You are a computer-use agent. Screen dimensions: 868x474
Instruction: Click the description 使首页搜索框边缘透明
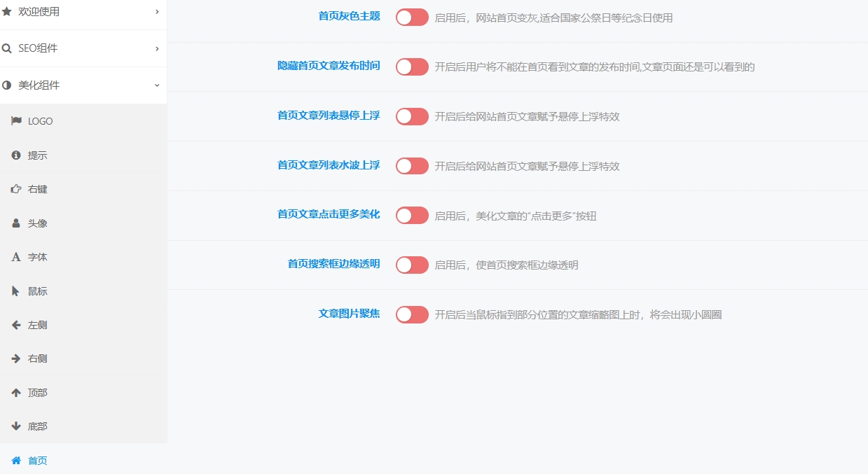point(507,265)
